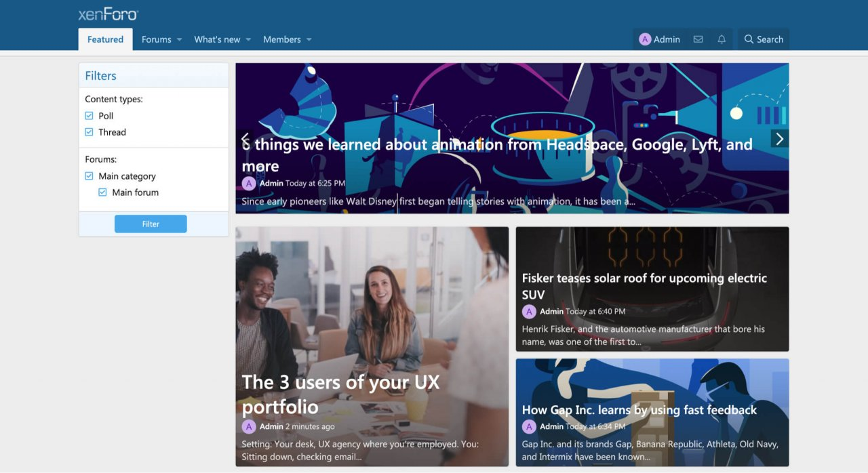Open the What's new menu item
The width and height of the screenshot is (868, 473).
click(217, 39)
